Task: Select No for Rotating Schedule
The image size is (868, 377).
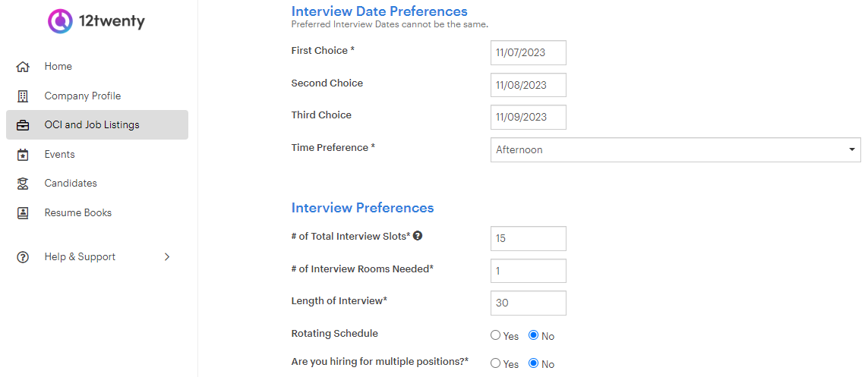Action: 534,335
